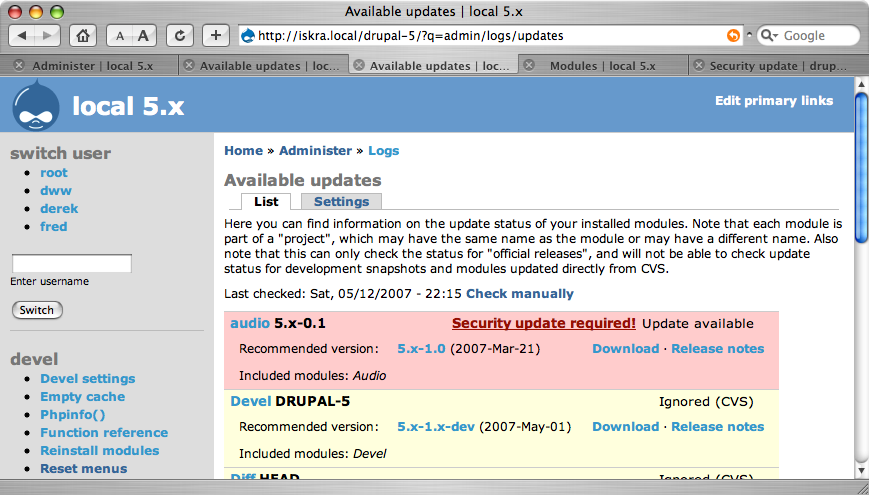Go to the Administer breadcrumb

[x=315, y=151]
